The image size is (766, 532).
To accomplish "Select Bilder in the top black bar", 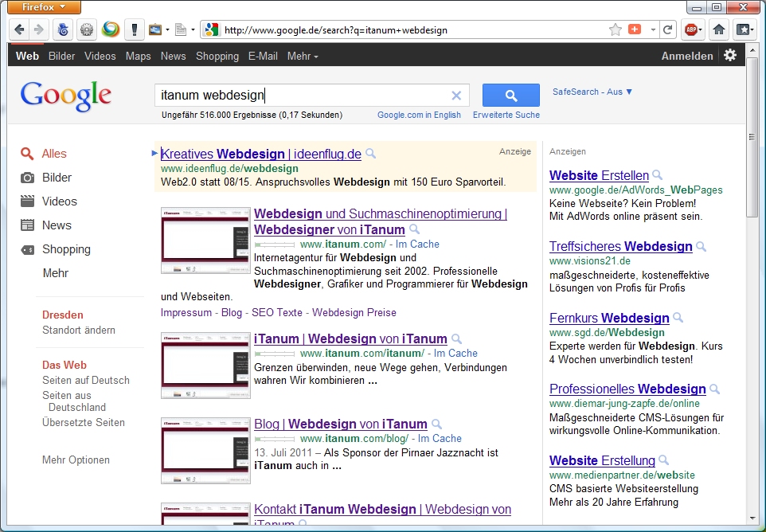I will pyautogui.click(x=61, y=57).
